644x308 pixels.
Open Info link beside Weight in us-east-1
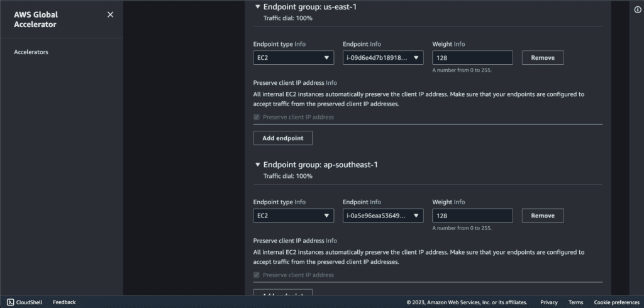pos(460,45)
